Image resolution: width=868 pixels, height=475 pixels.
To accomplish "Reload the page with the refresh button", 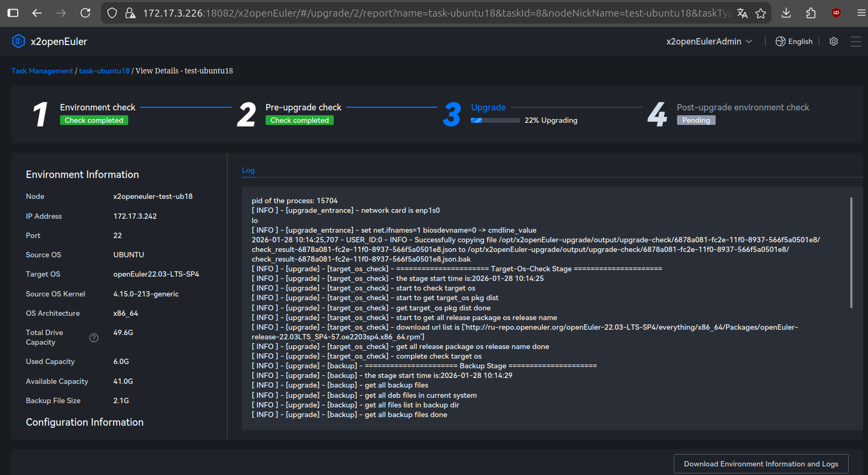I will [85, 13].
